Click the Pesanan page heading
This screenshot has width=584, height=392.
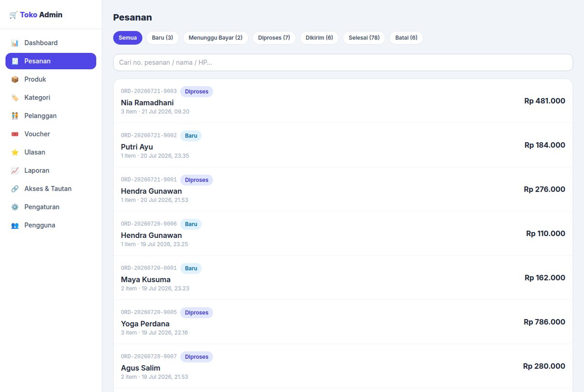coord(132,17)
